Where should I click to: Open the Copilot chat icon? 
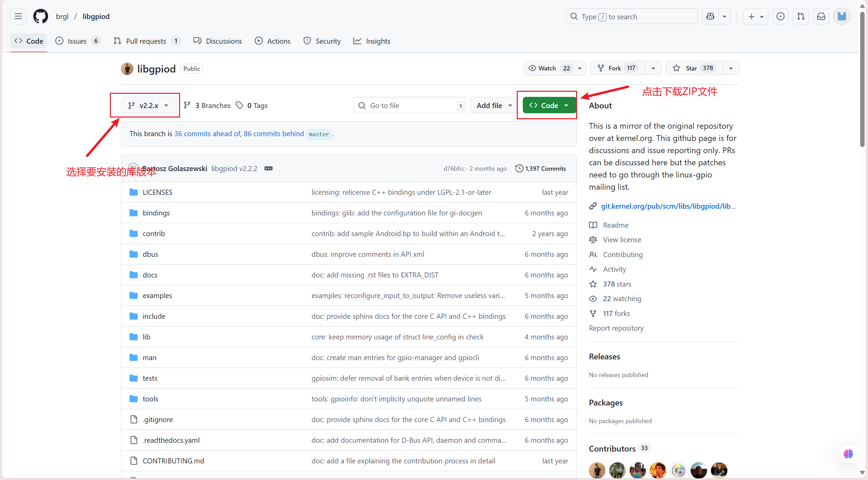[710, 16]
